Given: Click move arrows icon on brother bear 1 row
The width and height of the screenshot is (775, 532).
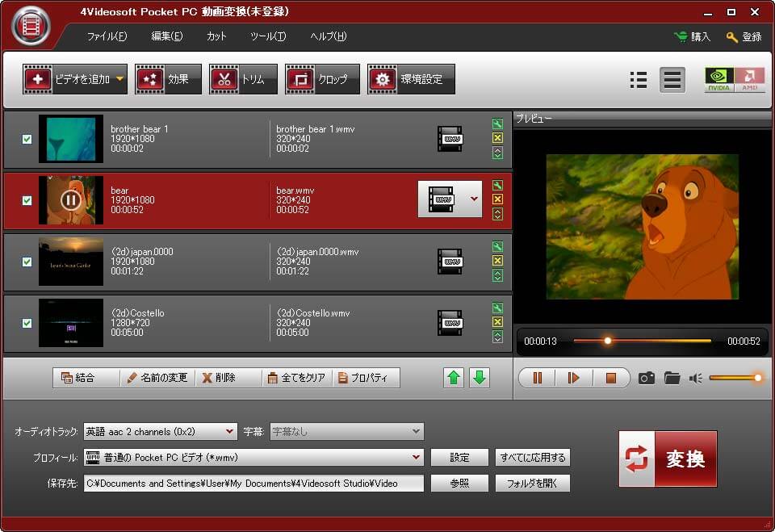Looking at the screenshot, I should click(498, 153).
